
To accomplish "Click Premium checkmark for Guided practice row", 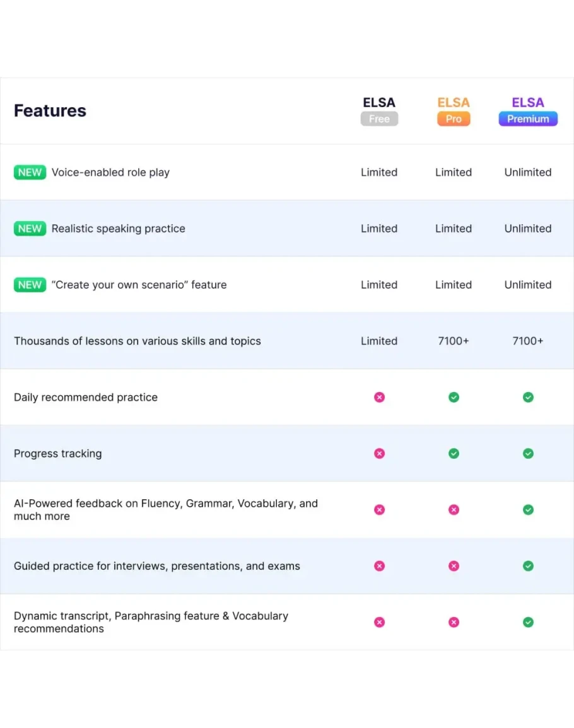I will (528, 566).
